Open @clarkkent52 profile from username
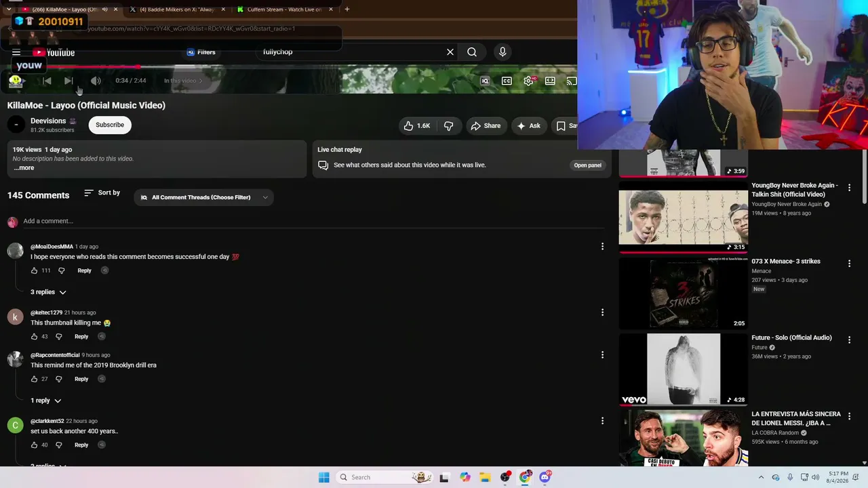Viewport: 868px width, 488px height. [47, 421]
